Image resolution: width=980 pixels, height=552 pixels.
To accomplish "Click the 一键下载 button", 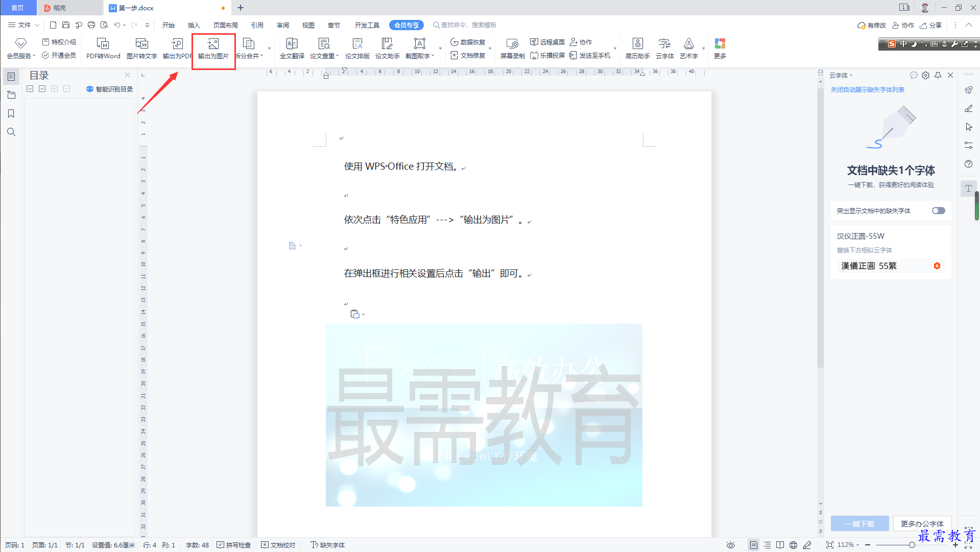I will [x=860, y=524].
